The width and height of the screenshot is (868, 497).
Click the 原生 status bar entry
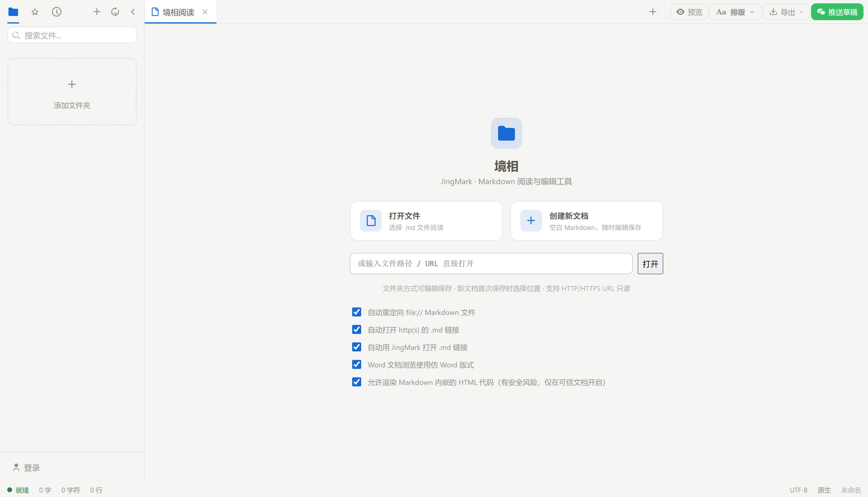[x=824, y=490]
